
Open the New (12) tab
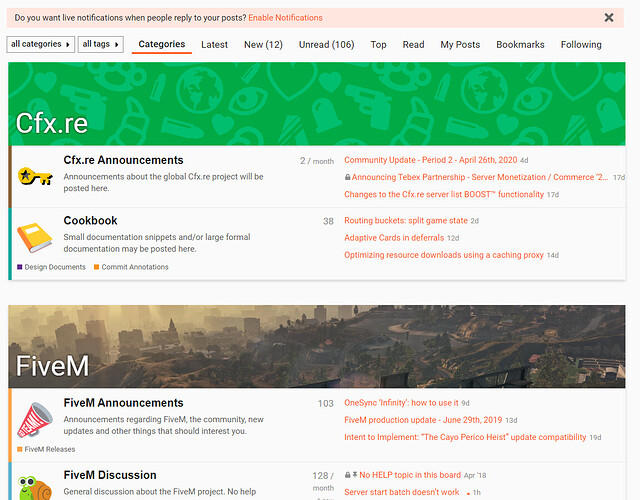click(x=263, y=44)
